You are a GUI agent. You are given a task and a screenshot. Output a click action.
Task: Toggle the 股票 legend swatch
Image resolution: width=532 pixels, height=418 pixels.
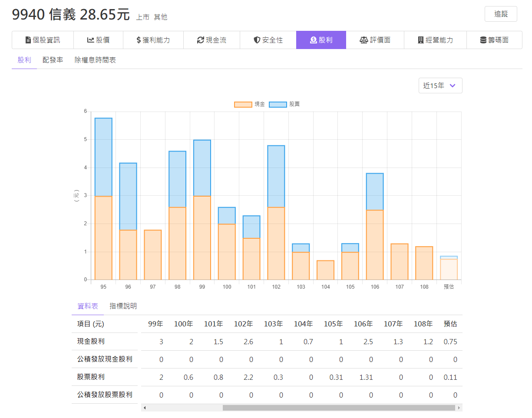tap(278, 104)
